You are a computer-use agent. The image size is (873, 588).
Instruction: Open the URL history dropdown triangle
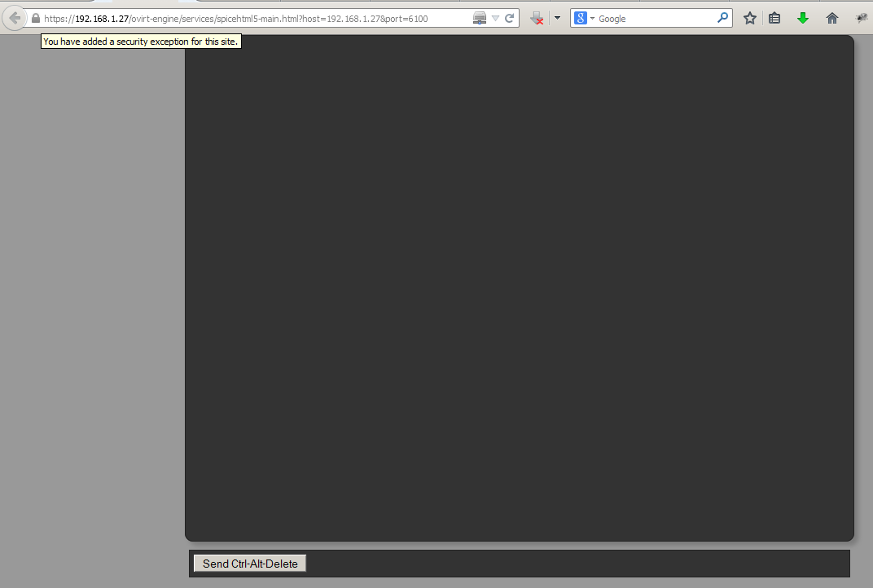(x=495, y=18)
